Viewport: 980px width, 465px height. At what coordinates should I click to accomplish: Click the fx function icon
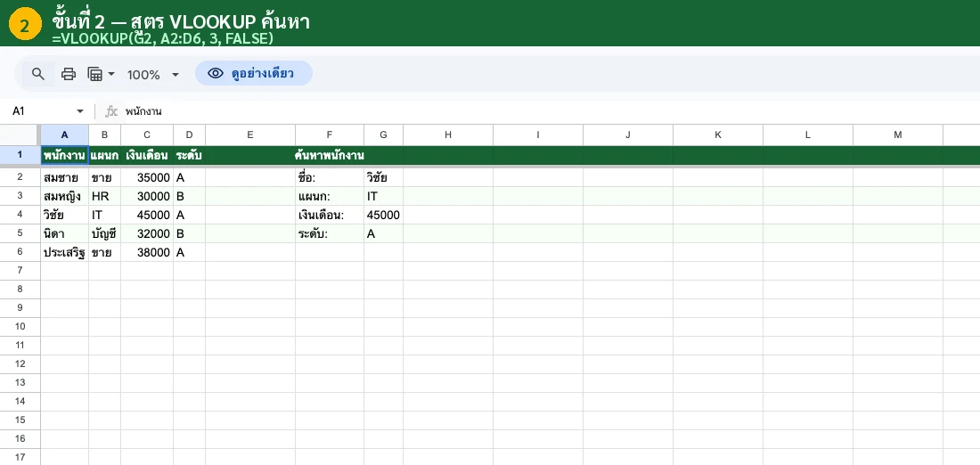pos(111,111)
